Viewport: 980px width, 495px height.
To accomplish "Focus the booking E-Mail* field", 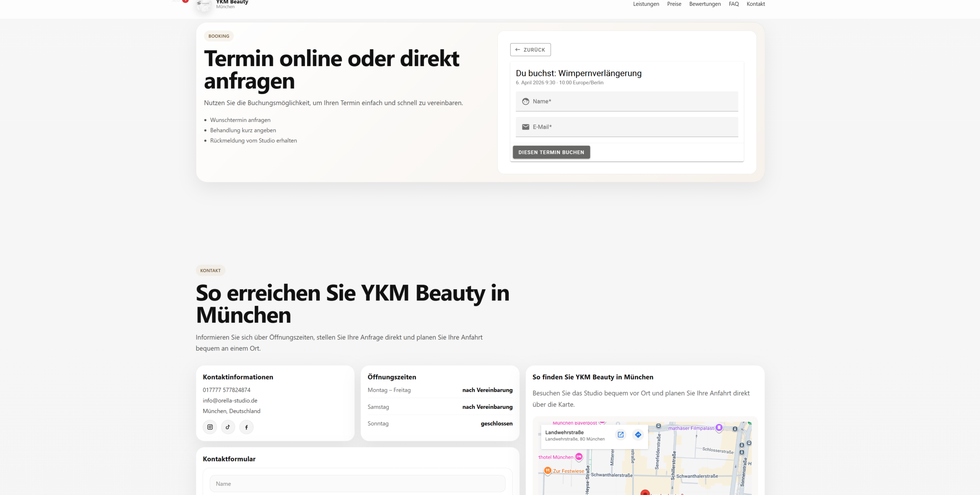I will click(627, 127).
